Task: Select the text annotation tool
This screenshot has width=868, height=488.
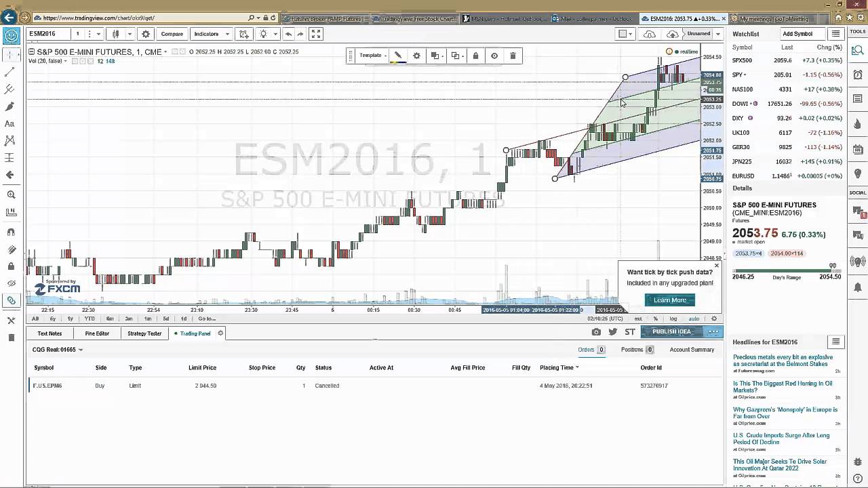Action: click(10, 123)
